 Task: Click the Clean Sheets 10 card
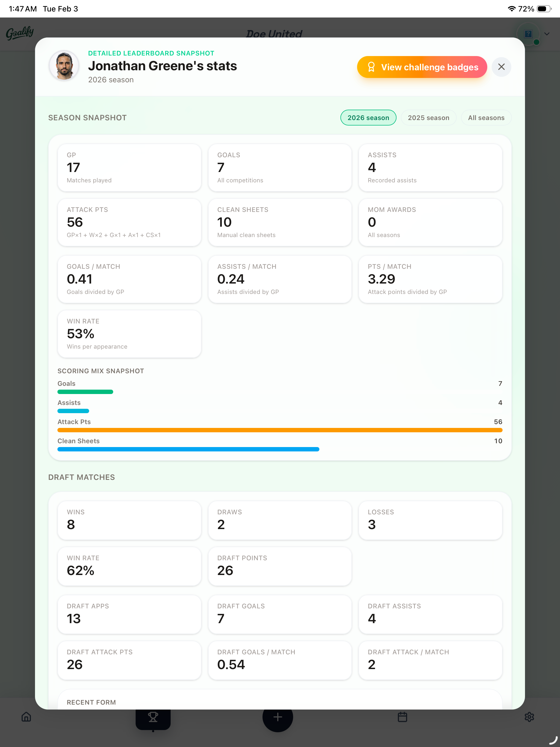pos(280,222)
